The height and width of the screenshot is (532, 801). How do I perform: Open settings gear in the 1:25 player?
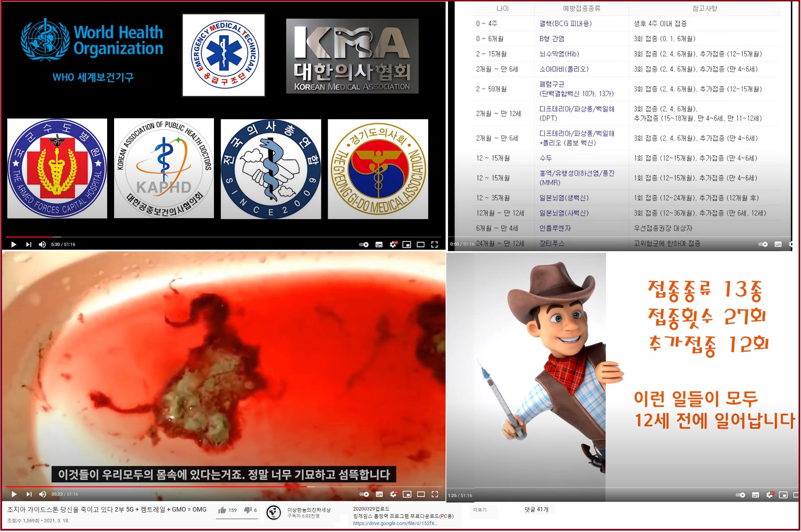pyautogui.click(x=770, y=496)
